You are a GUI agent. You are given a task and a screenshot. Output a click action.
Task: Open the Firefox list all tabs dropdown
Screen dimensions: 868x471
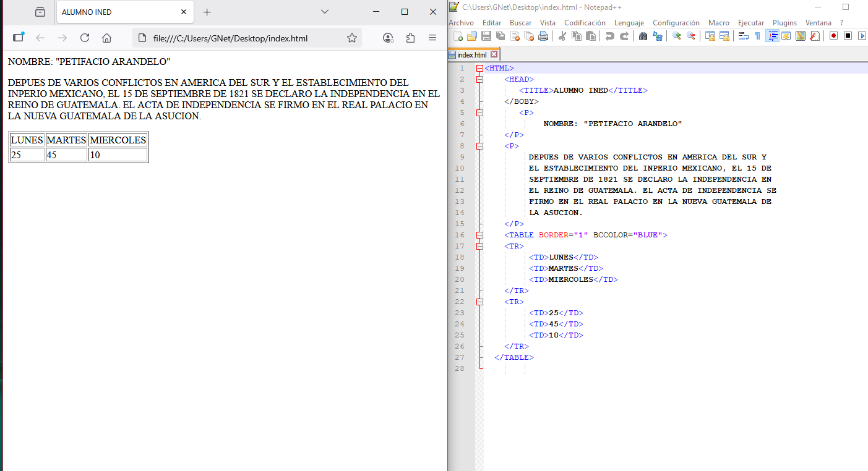(325, 12)
